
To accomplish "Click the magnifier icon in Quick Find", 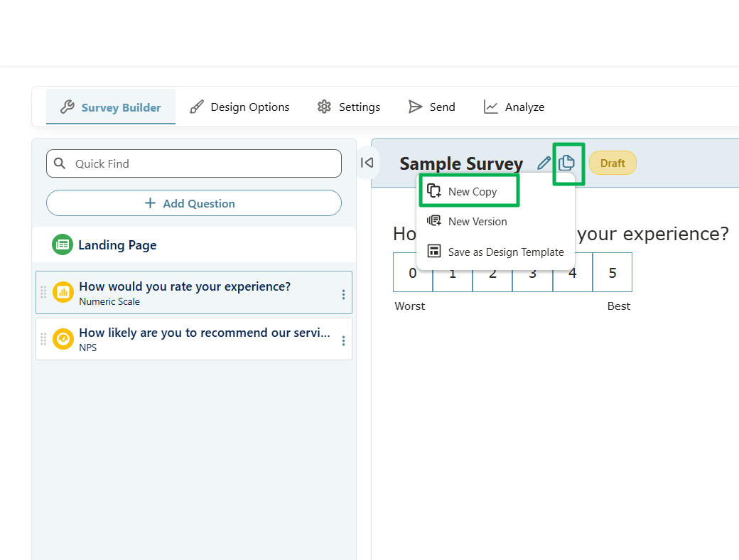I will click(60, 163).
